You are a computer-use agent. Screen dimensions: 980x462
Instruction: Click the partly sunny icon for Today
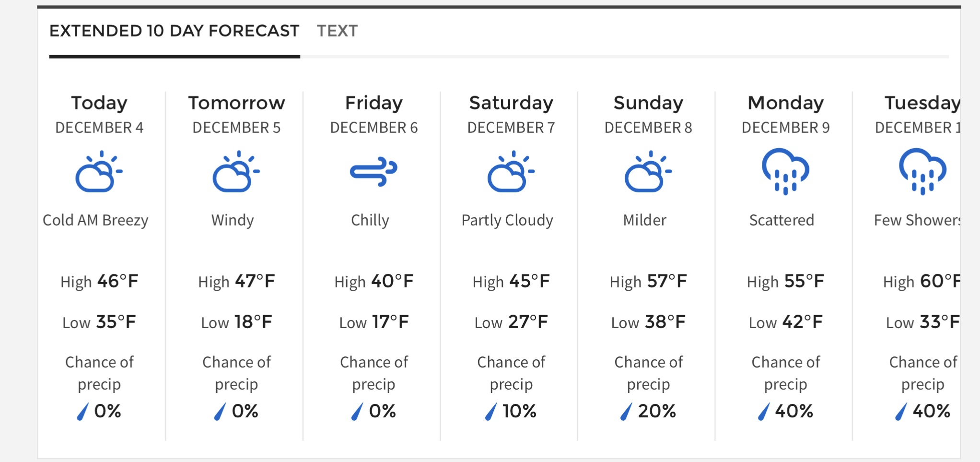pos(99,171)
